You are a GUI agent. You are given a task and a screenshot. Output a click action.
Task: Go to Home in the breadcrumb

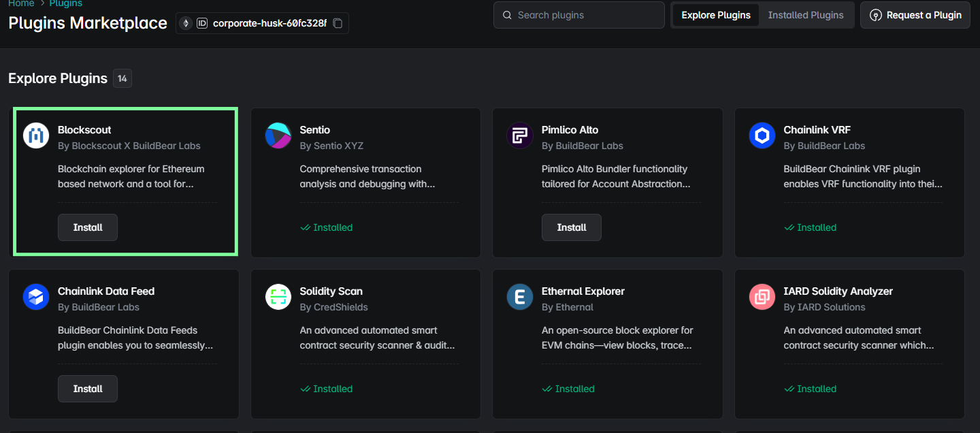coord(21,3)
